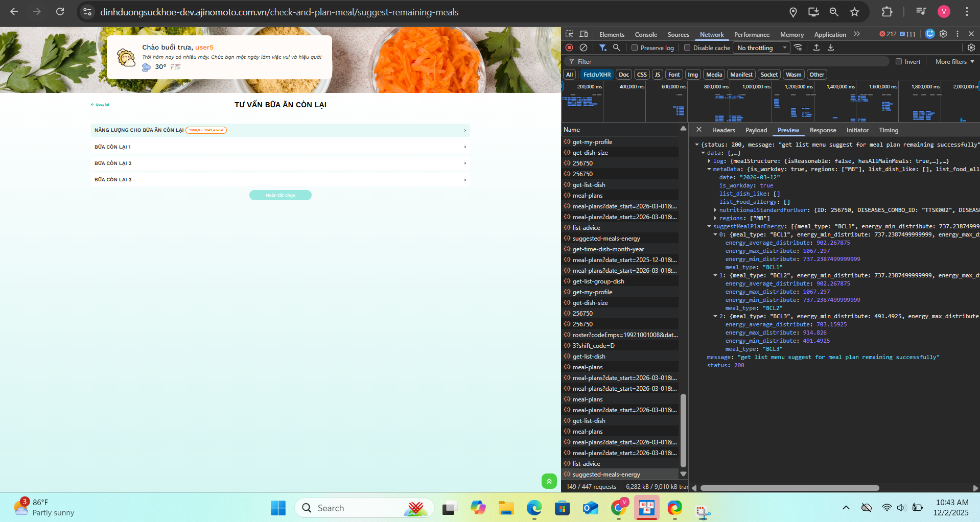Close the request details pane
Screen dimensions: 980x522
699,130
